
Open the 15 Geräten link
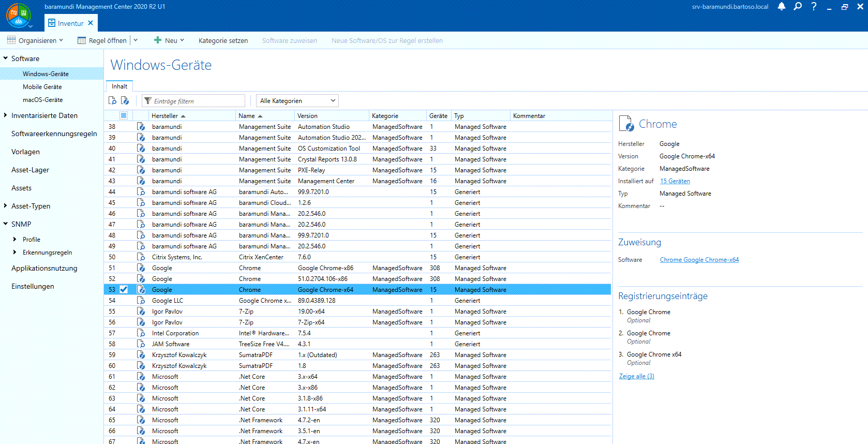pyautogui.click(x=675, y=181)
